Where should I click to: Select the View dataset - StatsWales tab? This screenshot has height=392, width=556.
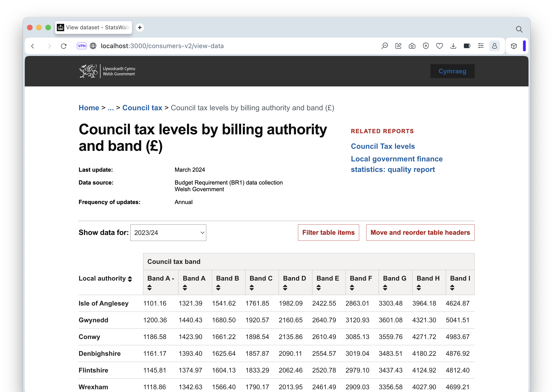(94, 27)
